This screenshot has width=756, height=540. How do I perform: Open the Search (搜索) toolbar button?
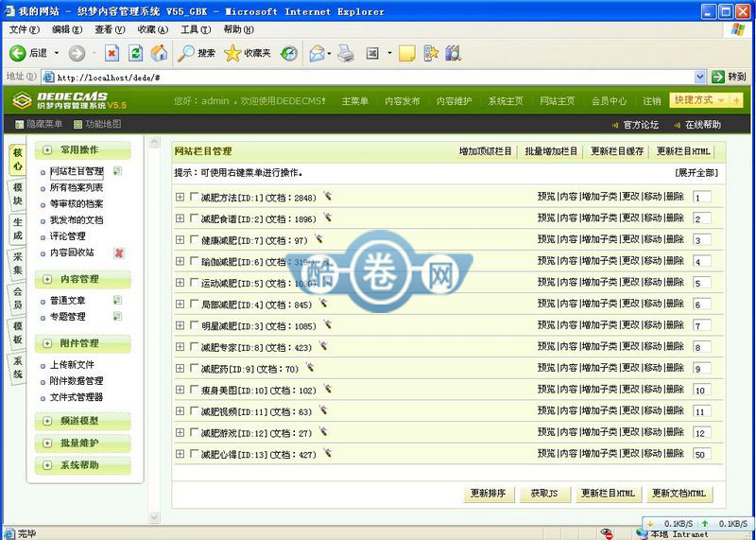pyautogui.click(x=197, y=53)
